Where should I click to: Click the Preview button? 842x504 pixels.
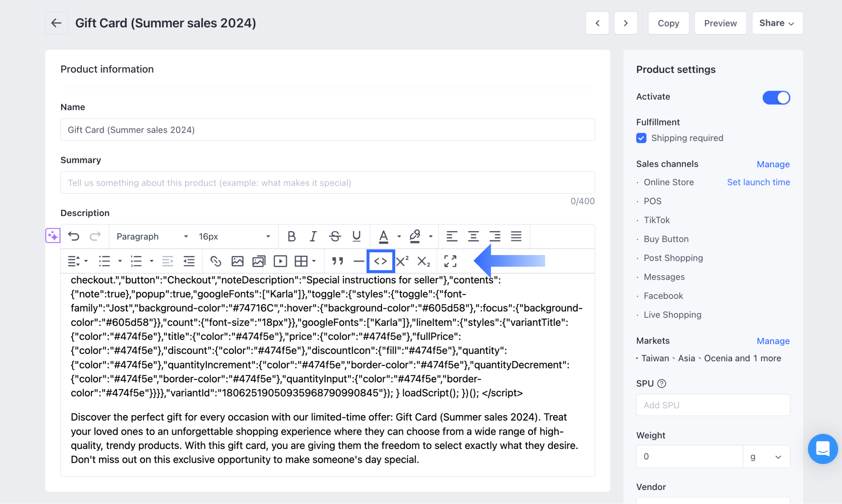[x=720, y=23]
